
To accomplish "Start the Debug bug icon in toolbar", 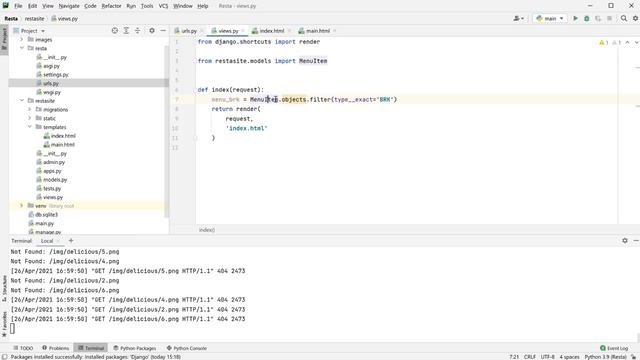I will [587, 18].
